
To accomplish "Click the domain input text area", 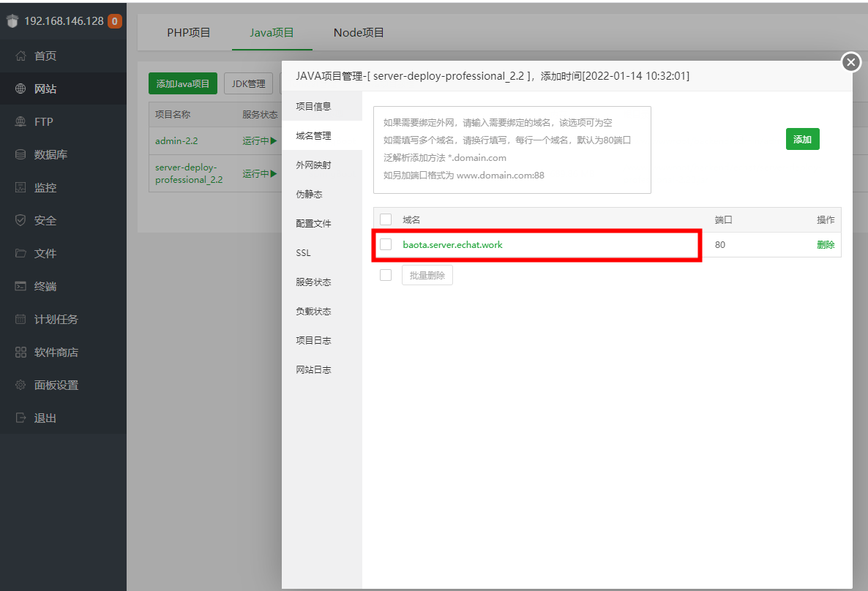I will point(512,150).
